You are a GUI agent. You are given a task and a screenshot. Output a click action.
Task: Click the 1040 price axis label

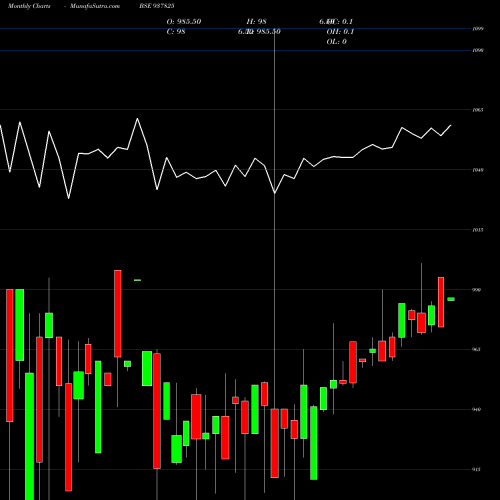(x=478, y=170)
